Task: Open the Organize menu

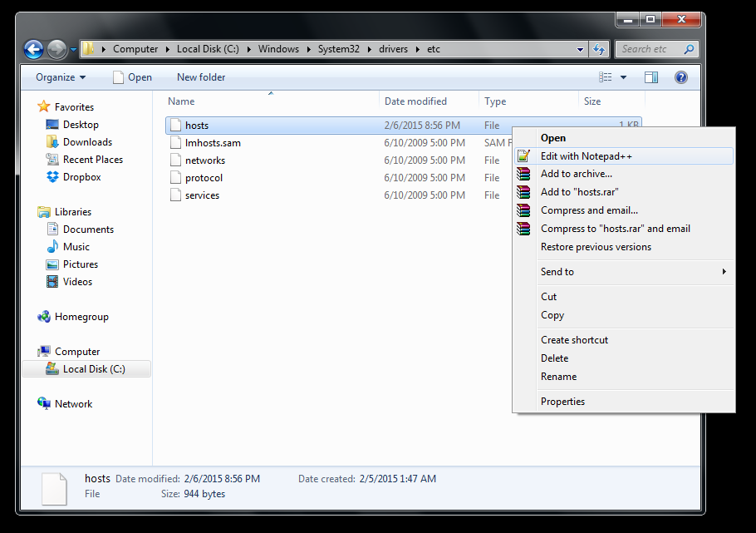Action: [x=61, y=77]
